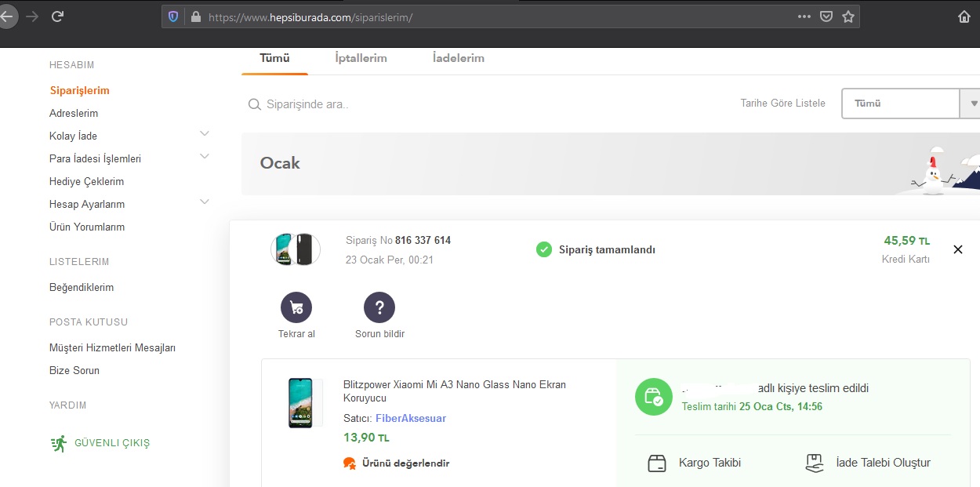Click the Ocak month header
The height and width of the screenshot is (487, 980).
click(x=280, y=163)
